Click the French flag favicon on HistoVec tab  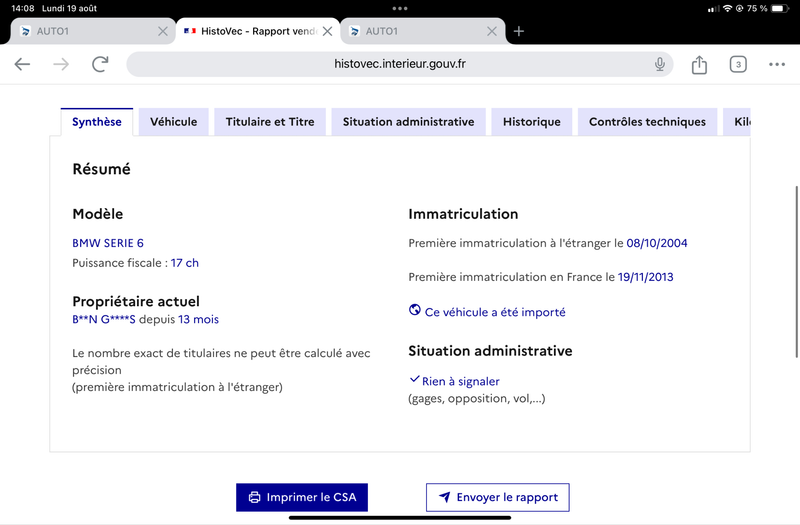click(190, 31)
